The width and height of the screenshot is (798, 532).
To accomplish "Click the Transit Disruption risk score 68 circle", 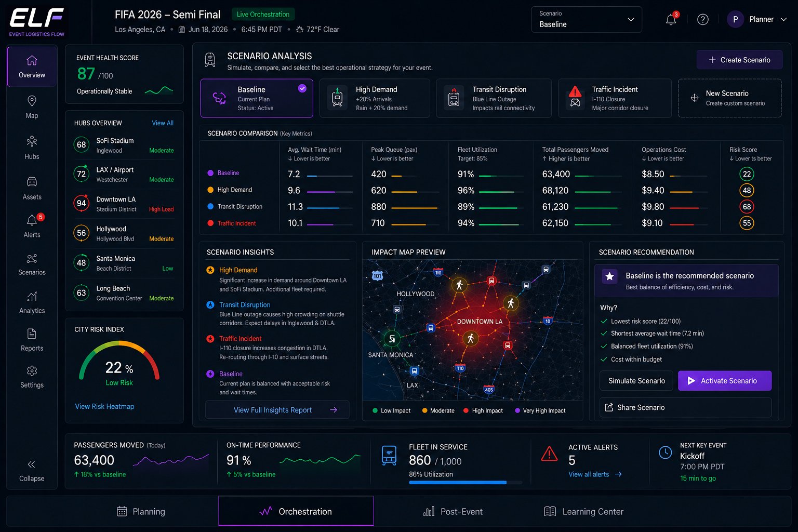I will 747,207.
